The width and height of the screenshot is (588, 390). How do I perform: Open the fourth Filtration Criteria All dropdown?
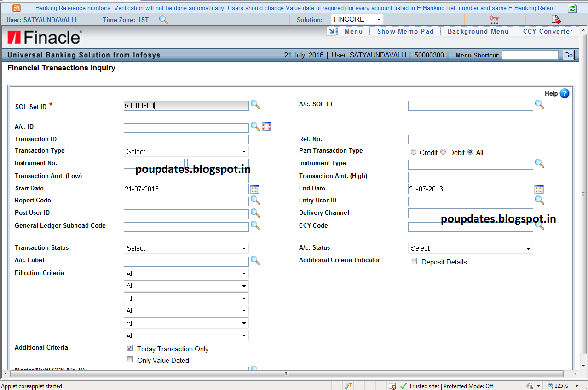click(186, 311)
